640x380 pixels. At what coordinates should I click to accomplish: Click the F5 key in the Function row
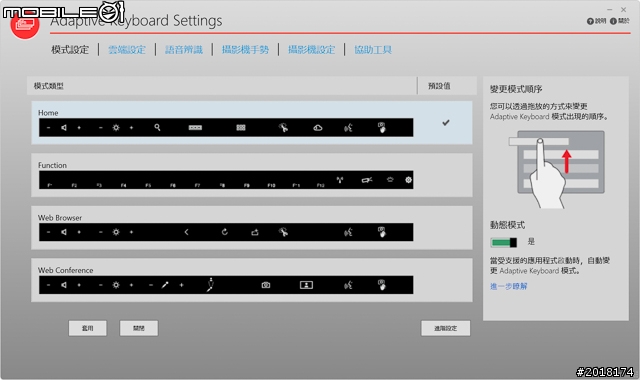[x=148, y=185]
